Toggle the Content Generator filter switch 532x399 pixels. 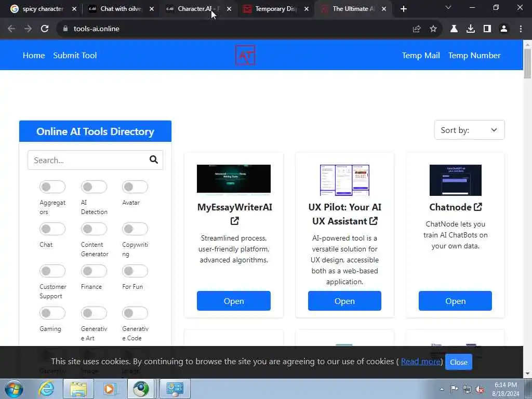click(94, 229)
